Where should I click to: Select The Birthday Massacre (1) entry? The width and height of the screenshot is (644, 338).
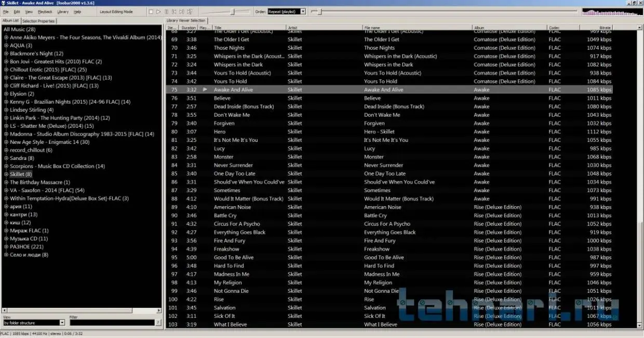(x=40, y=182)
